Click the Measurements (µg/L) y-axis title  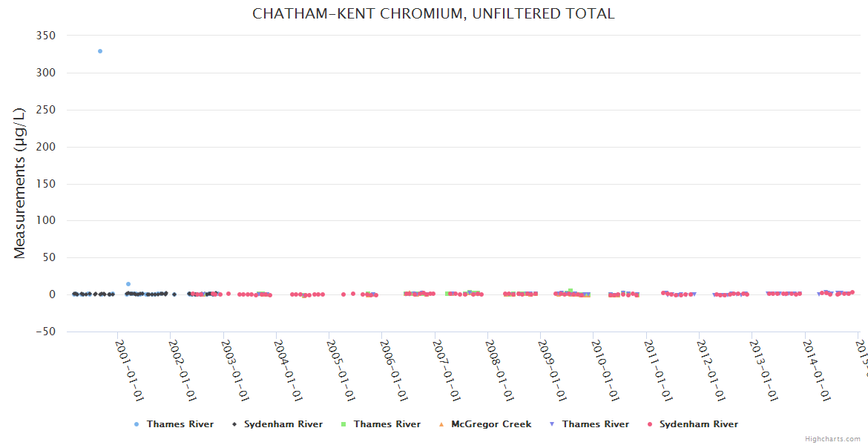point(20,183)
